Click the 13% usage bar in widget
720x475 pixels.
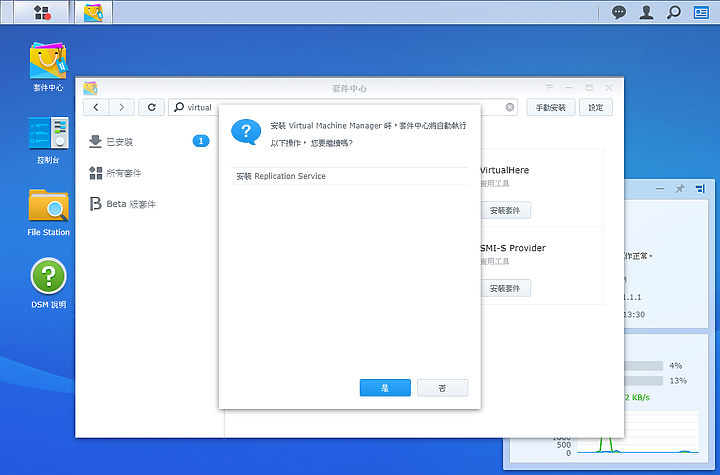point(644,381)
